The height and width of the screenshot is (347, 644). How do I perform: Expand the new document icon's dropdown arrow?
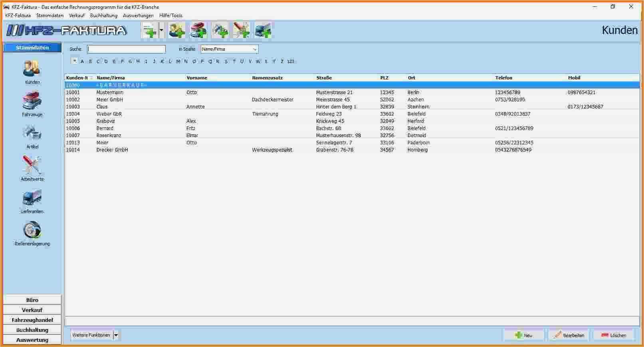tap(161, 31)
